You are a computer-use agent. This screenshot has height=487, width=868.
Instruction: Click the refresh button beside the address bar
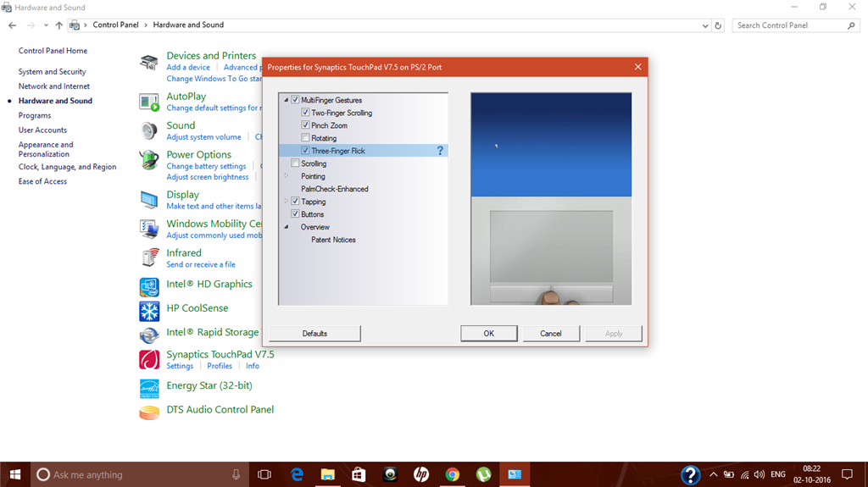[719, 25]
